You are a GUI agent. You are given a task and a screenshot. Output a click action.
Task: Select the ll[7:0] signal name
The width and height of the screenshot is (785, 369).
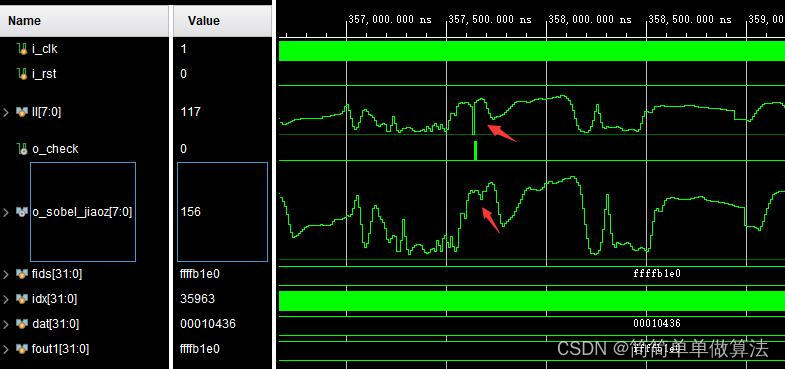[x=47, y=112]
